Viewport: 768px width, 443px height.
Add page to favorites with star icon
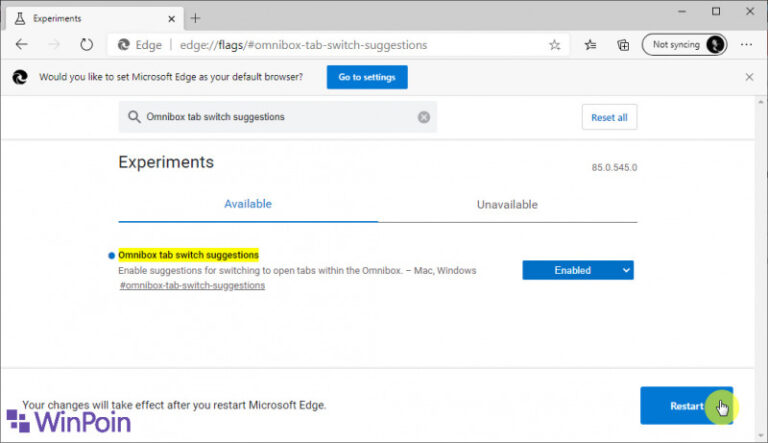click(x=554, y=45)
